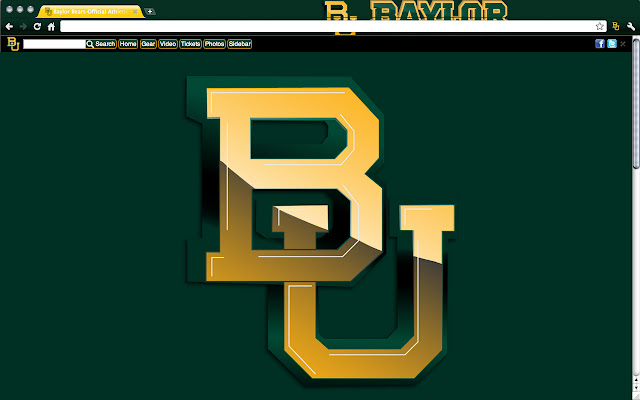Image resolution: width=640 pixels, height=400 pixels.
Task: Open the Twitter icon in the toolbar
Action: pyautogui.click(x=611, y=44)
